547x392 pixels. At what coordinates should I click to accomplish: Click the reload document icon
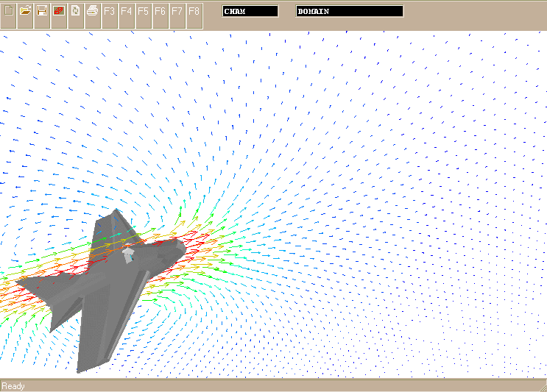pos(76,12)
